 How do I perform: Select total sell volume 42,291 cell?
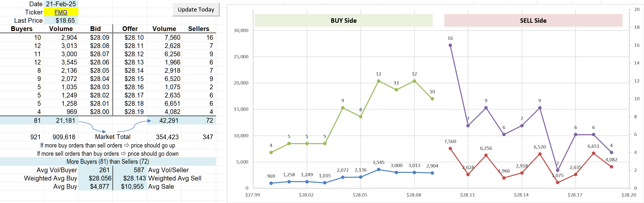(169, 121)
